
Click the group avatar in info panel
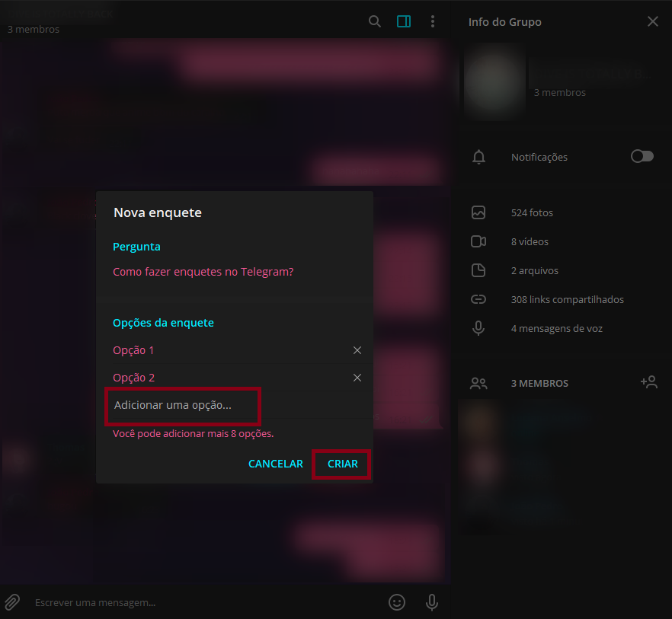click(x=495, y=81)
